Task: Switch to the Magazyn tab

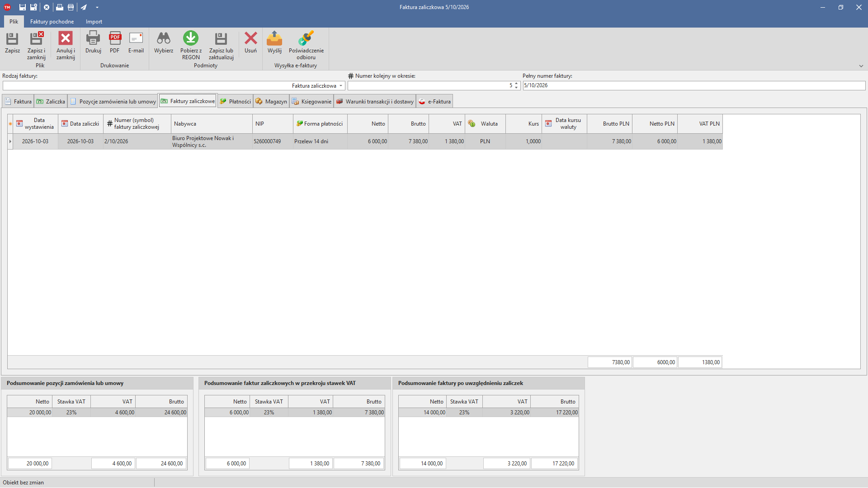Action: (271, 101)
